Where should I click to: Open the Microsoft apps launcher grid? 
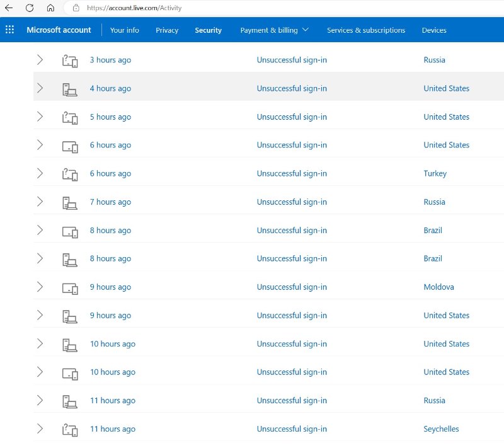tap(9, 30)
